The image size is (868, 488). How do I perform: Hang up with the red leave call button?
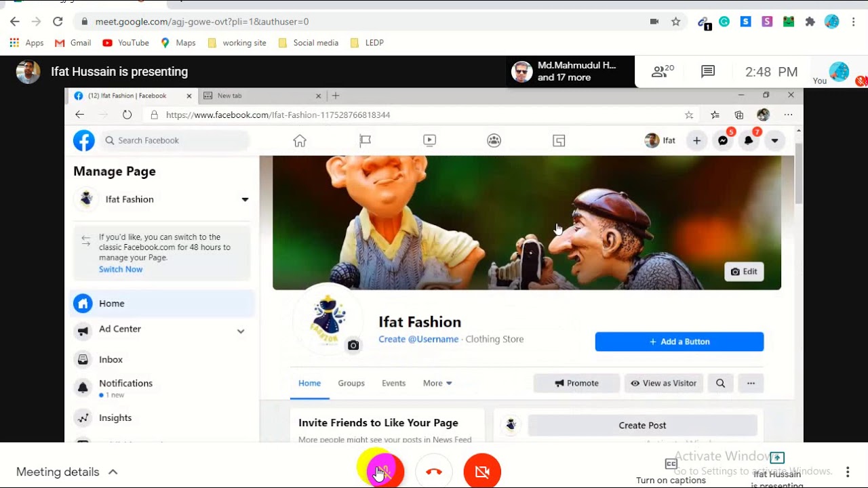(434, 471)
